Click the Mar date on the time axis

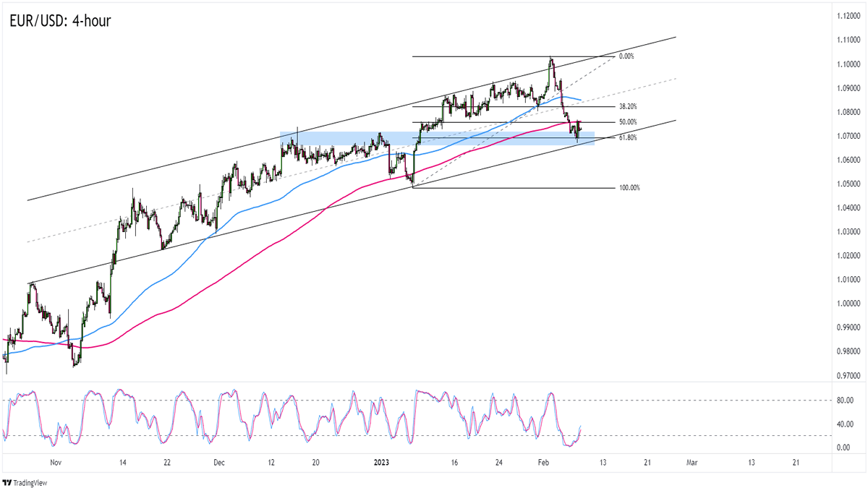coord(692,462)
